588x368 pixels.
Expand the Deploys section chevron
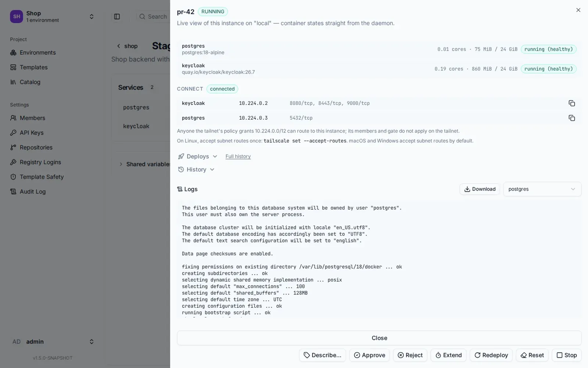pos(215,156)
